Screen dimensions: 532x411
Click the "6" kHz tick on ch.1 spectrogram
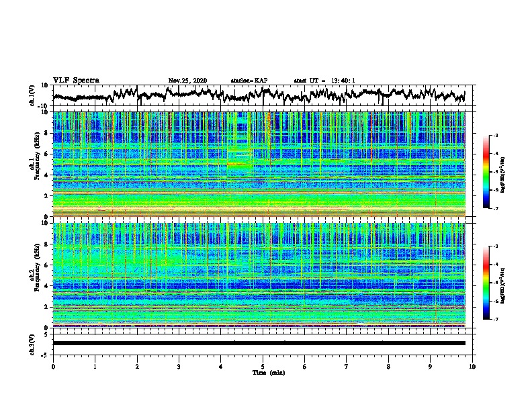click(47, 154)
